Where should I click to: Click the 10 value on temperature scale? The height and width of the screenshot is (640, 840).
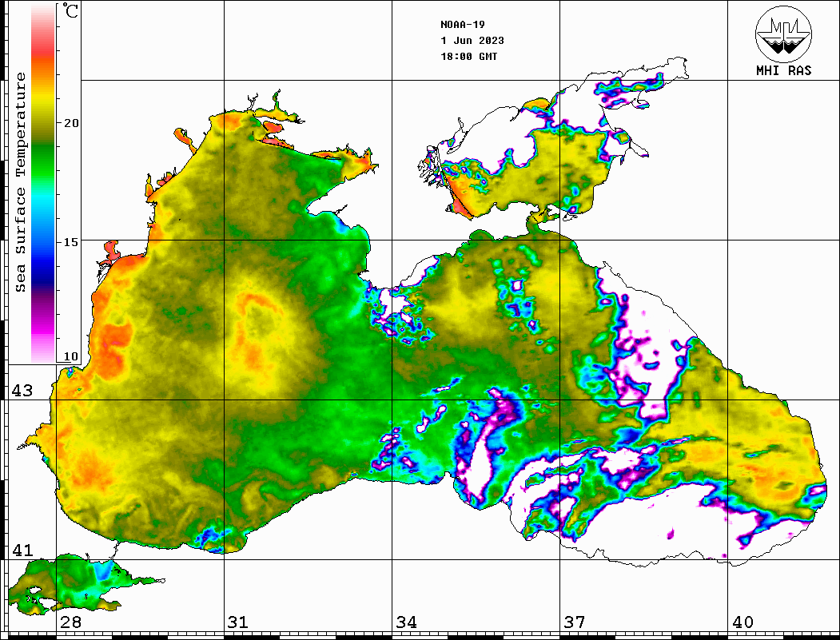click(70, 356)
